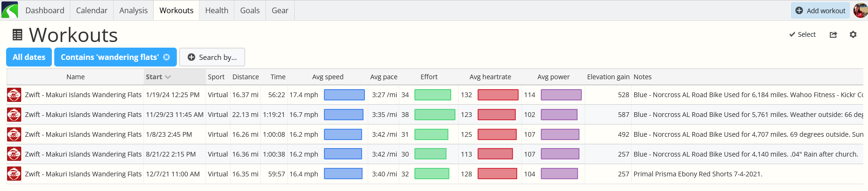Open the 1/8/23 Wandering Flats workout
Viewport: 868px width, 191px height.
coord(83,134)
